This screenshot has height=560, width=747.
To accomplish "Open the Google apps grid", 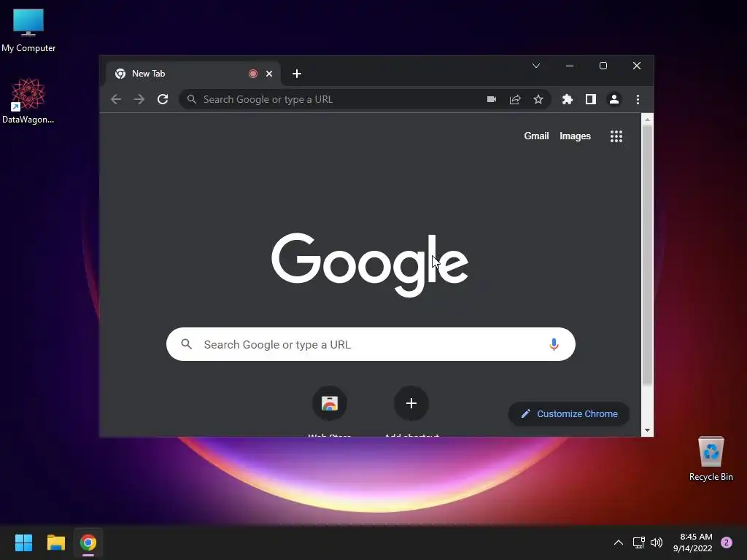I will 616,136.
